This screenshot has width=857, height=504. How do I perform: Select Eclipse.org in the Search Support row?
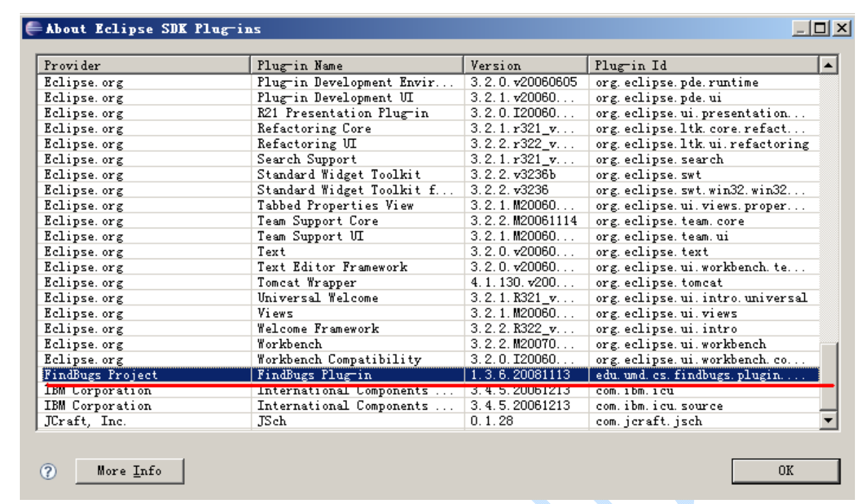(84, 159)
